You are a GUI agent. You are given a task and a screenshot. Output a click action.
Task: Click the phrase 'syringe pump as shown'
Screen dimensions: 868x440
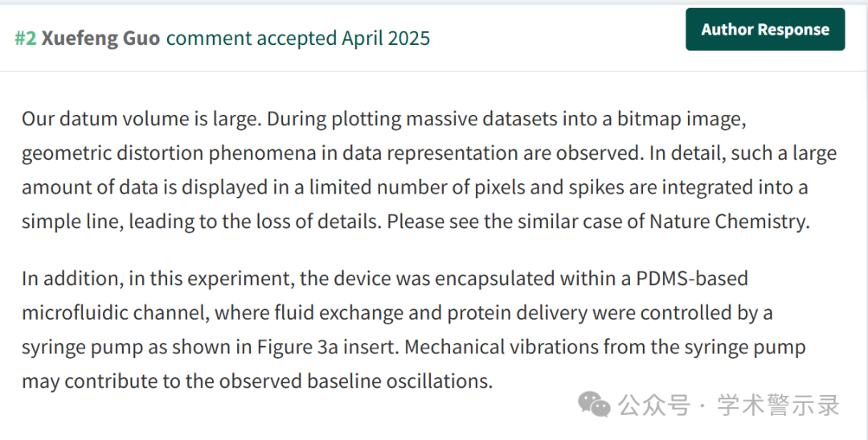(x=137, y=348)
